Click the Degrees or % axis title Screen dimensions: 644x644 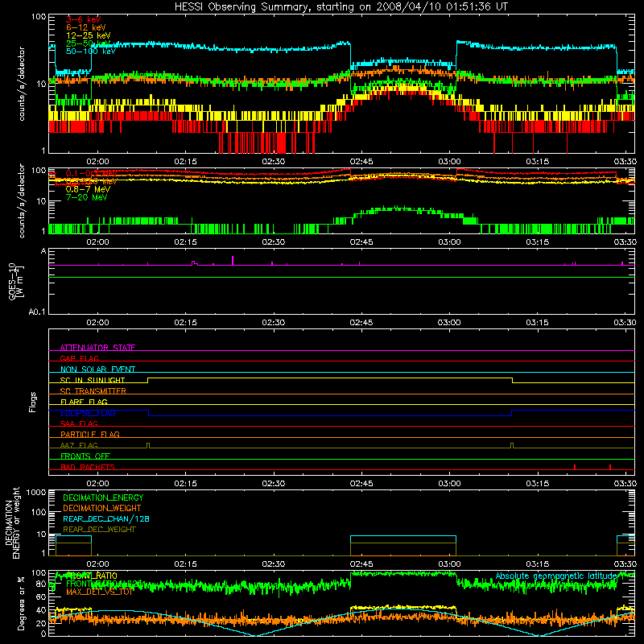pyautogui.click(x=21, y=603)
